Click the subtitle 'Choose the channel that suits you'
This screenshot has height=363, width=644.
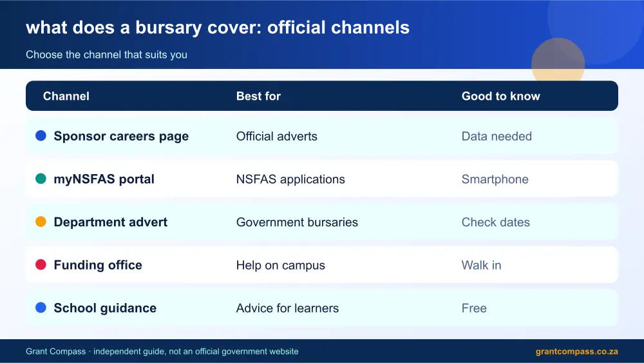click(106, 55)
